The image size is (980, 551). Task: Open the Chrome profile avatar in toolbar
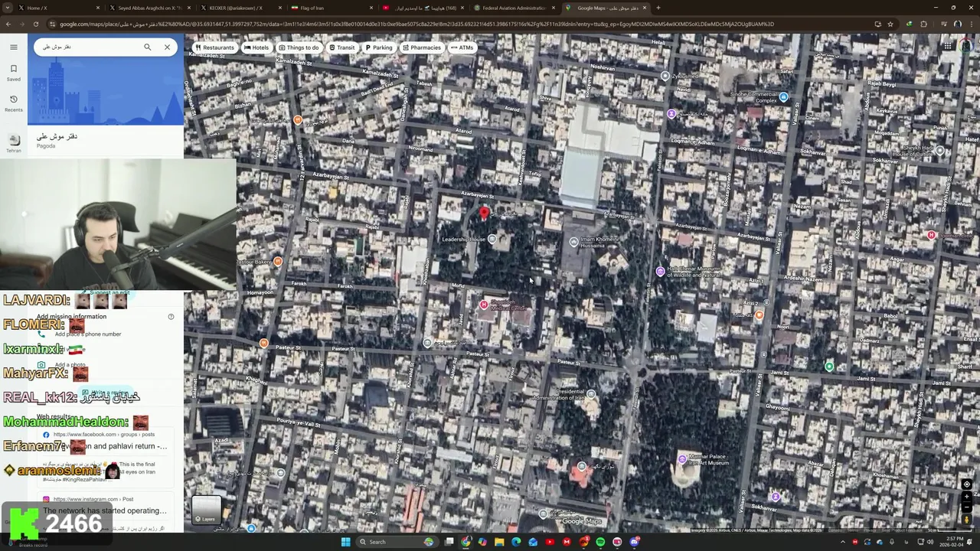pos(957,24)
